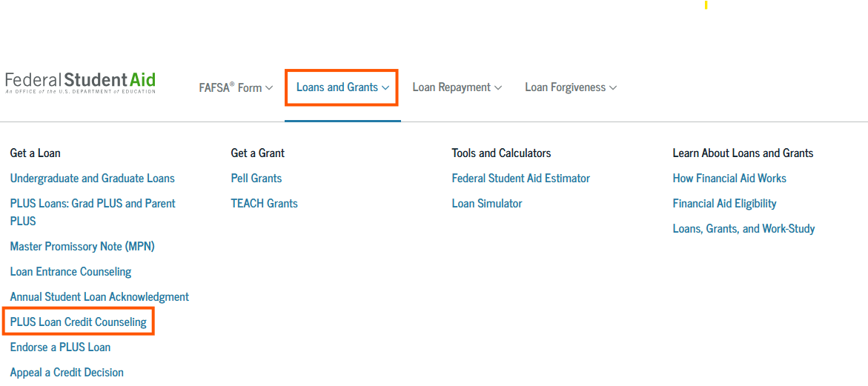Image resolution: width=868 pixels, height=386 pixels.
Task: Open Endorse a PLUS Loan link
Action: 60,347
